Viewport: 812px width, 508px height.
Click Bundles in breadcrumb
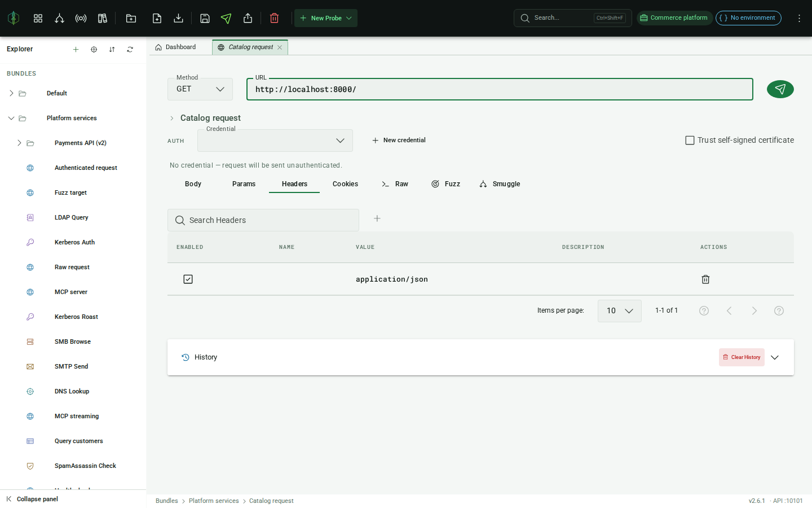pos(166,501)
